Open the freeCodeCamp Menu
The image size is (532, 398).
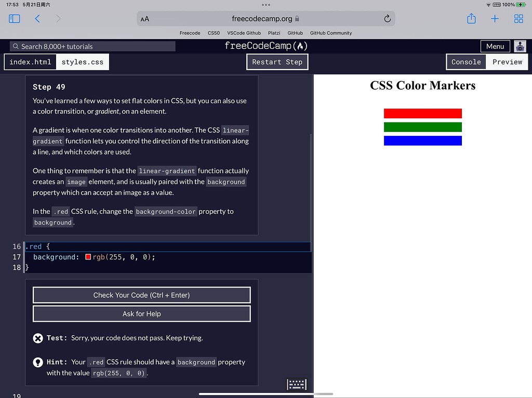coord(495,46)
